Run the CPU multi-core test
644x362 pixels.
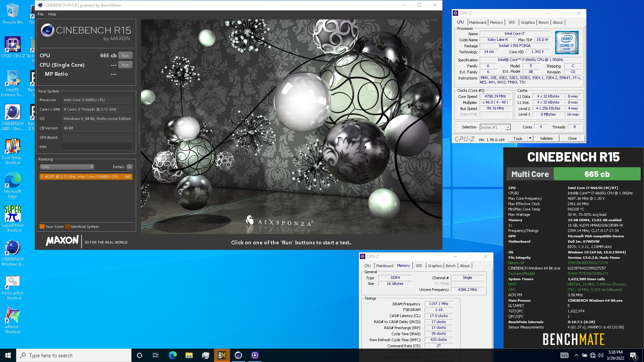click(x=125, y=56)
